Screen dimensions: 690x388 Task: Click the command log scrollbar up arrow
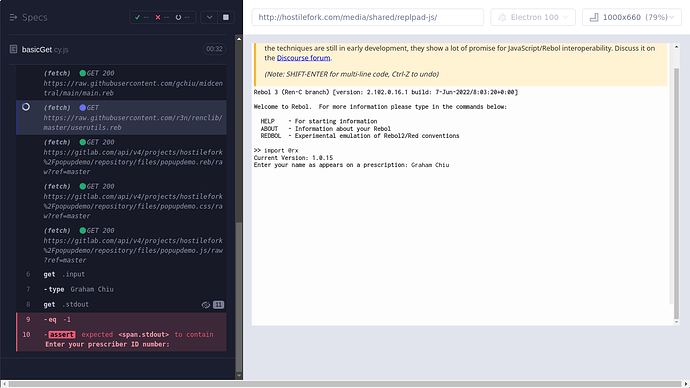click(x=239, y=39)
